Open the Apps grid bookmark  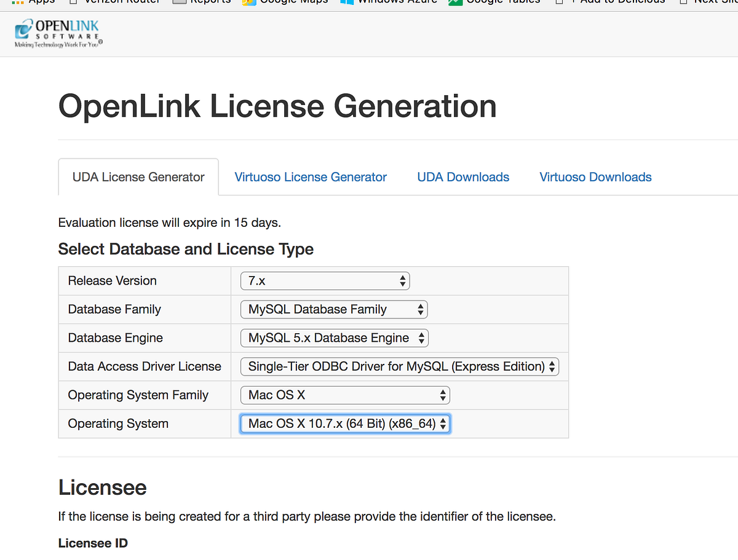[33, 2]
